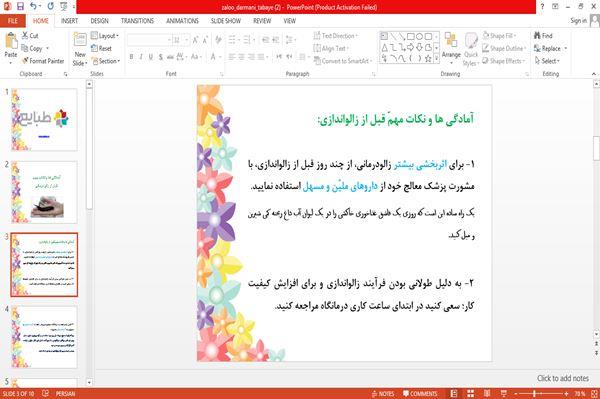
Task: Toggle Italic formatting
Action: (x=141, y=57)
